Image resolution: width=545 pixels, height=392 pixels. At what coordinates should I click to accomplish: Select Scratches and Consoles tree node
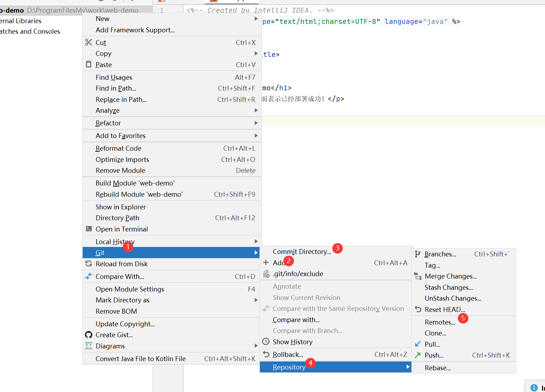pos(30,31)
